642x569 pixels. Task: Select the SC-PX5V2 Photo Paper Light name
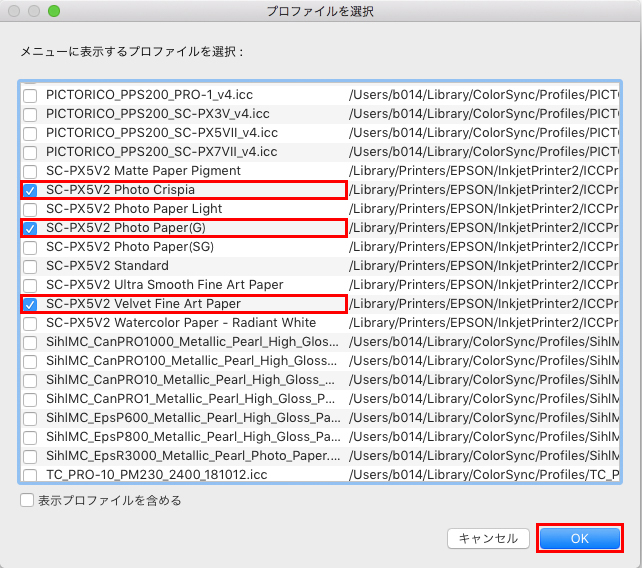point(134,209)
